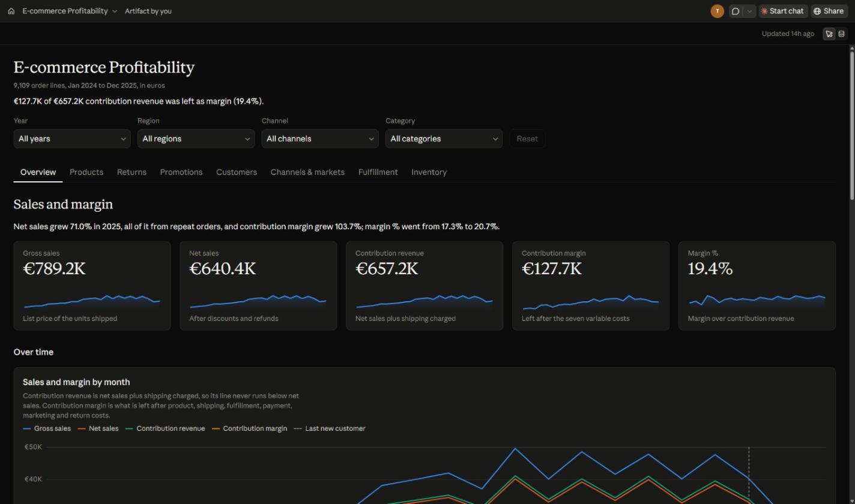The image size is (855, 504).
Task: Open the Year filter dropdown
Action: [x=72, y=139]
